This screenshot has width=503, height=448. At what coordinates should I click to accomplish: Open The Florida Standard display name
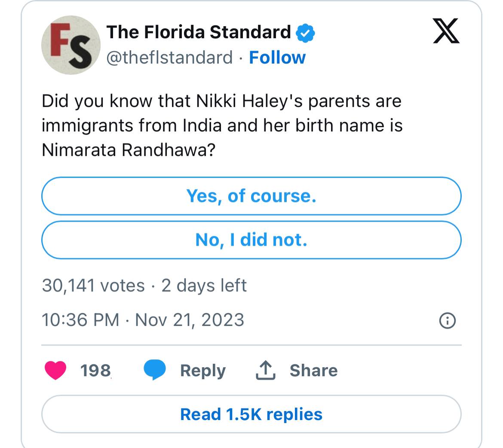tap(199, 32)
